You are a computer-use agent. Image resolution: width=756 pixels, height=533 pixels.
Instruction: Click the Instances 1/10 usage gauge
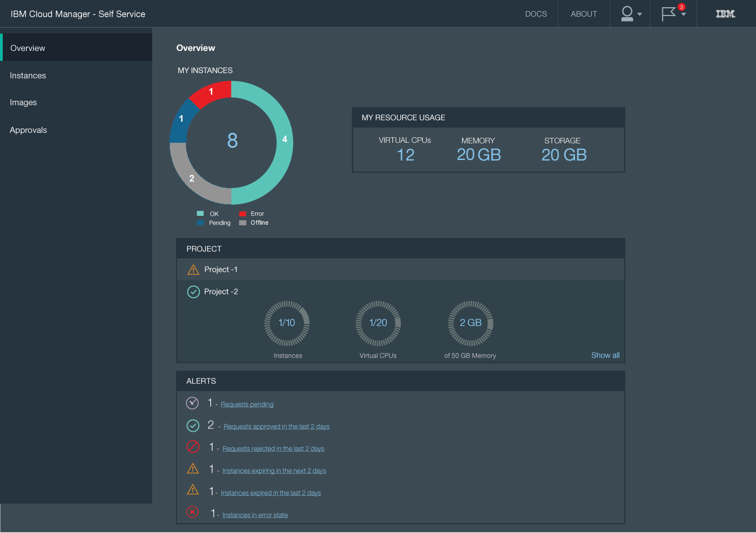point(287,323)
